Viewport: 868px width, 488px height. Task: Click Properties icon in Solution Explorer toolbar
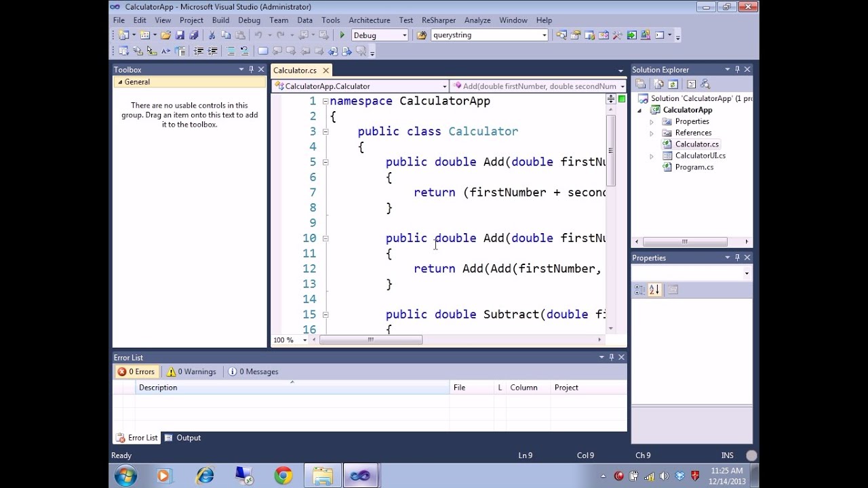(x=640, y=84)
